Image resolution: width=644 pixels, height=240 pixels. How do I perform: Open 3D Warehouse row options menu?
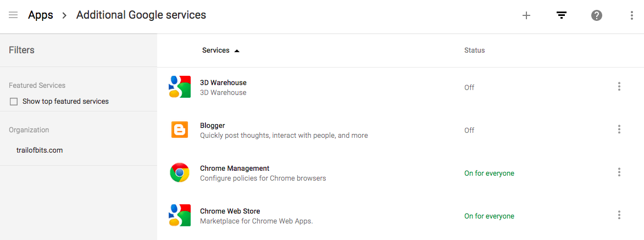coord(619,87)
